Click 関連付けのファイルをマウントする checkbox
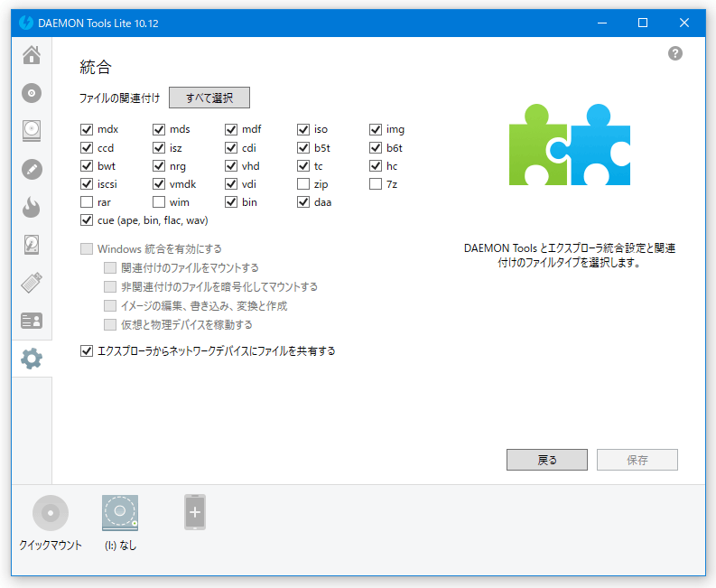The image size is (716, 588). [110, 267]
